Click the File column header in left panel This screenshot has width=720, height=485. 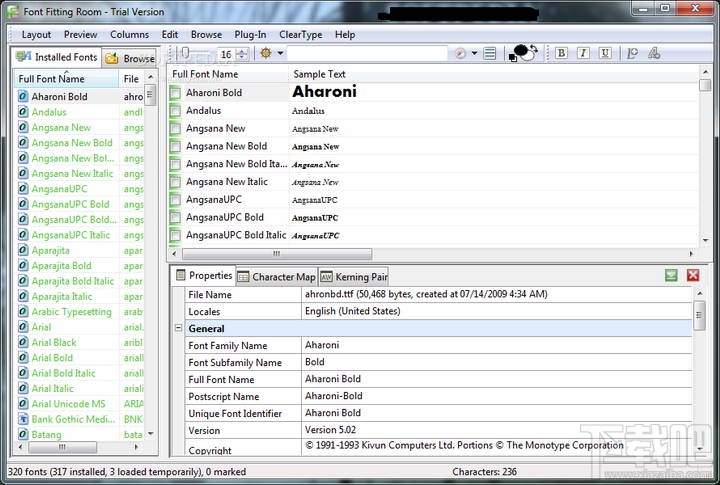[x=132, y=79]
